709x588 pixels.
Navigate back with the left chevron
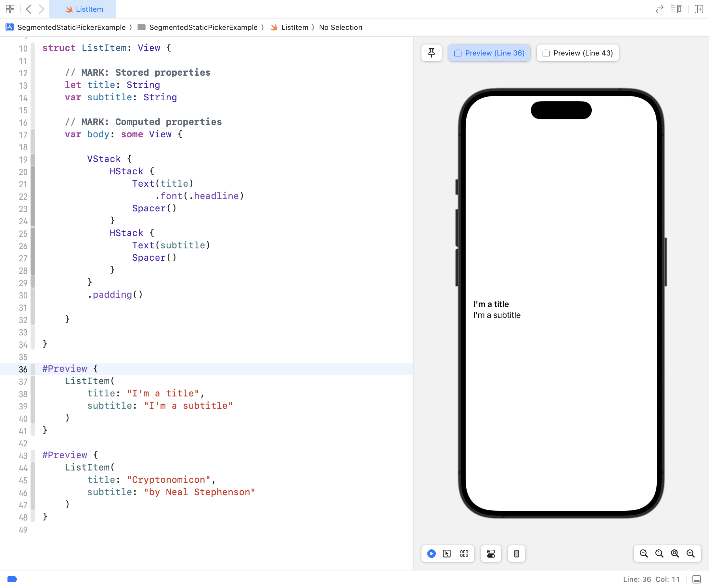point(29,9)
